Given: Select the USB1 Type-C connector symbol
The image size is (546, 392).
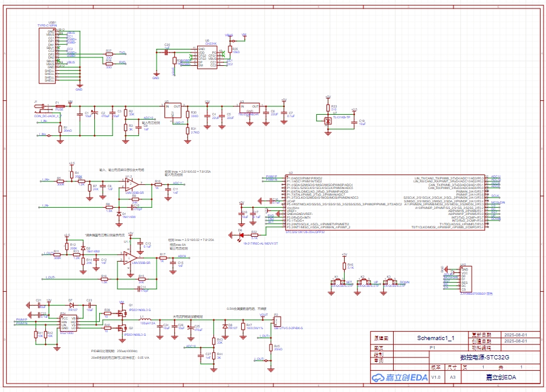Looking at the screenshot, I should click(47, 56).
